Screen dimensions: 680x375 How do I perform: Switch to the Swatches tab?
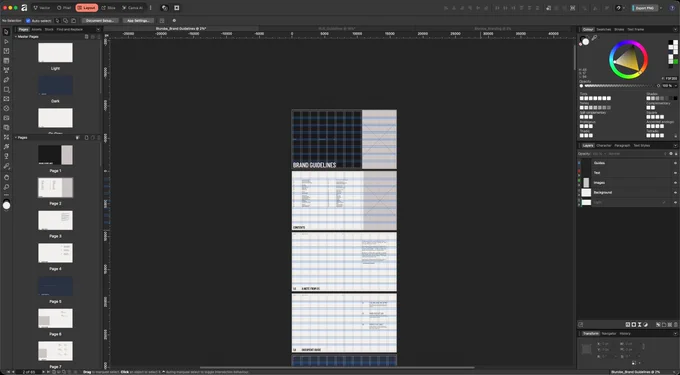(x=604, y=29)
